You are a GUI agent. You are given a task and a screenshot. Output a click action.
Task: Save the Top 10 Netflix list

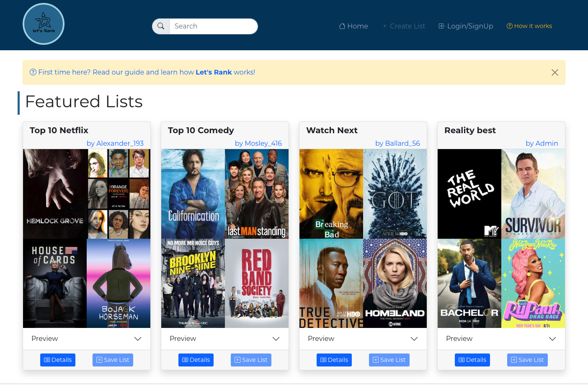tap(113, 360)
